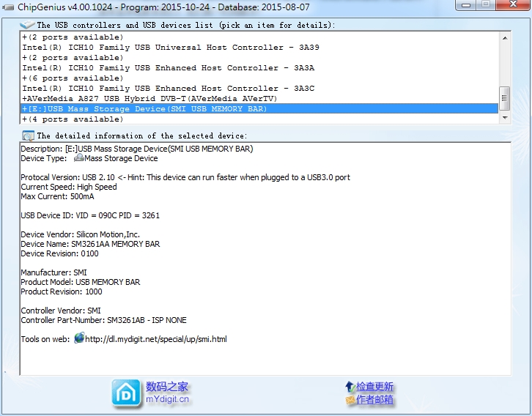Click the Current Speed: High Speed line
The height and width of the screenshot is (416, 532).
(x=69, y=187)
